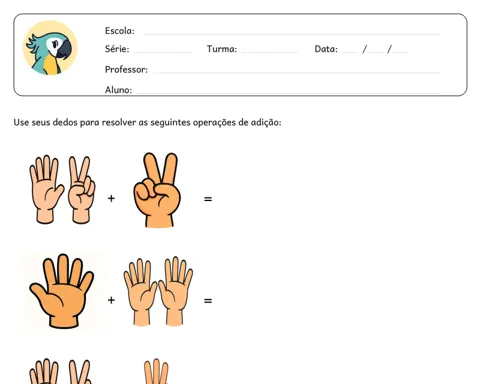Click the equals sign in second equation
This screenshot has height=384, width=480.
[x=208, y=301]
